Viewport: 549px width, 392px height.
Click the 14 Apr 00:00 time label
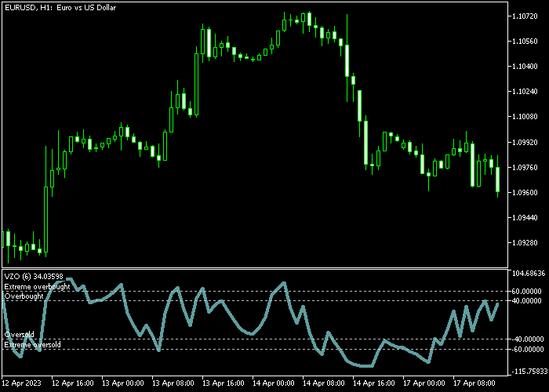(274, 383)
